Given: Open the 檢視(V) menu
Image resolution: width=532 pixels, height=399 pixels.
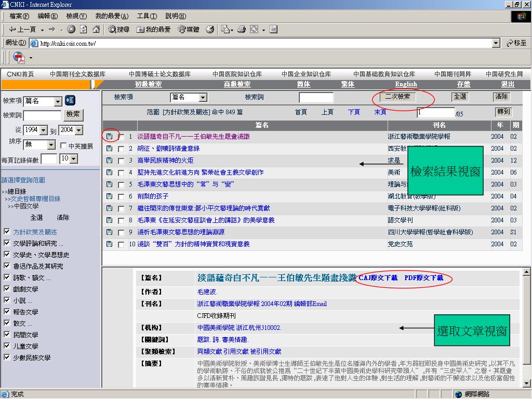Looking at the screenshot, I should pos(76,16).
